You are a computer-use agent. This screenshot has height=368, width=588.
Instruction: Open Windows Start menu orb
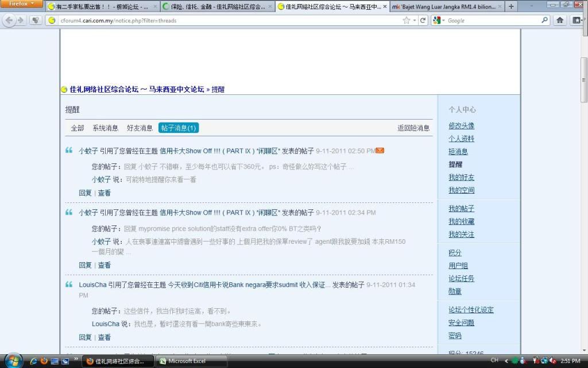(13, 361)
